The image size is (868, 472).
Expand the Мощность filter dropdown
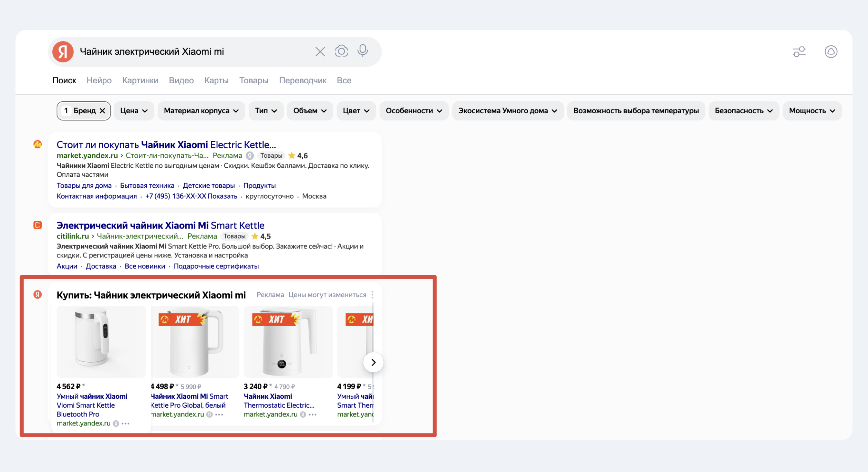point(812,111)
